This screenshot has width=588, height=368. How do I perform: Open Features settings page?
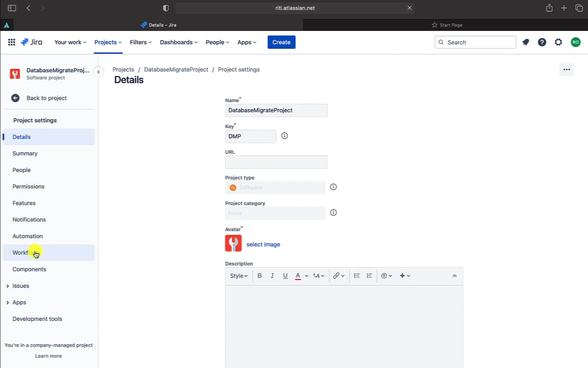[49, 203]
